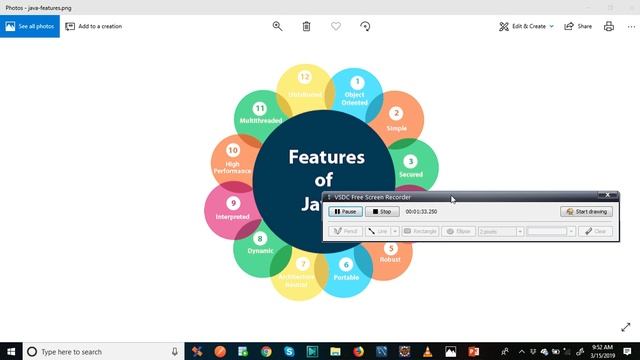
Task: Select the Rectangle tool in VSDC recorder
Action: 420,231
